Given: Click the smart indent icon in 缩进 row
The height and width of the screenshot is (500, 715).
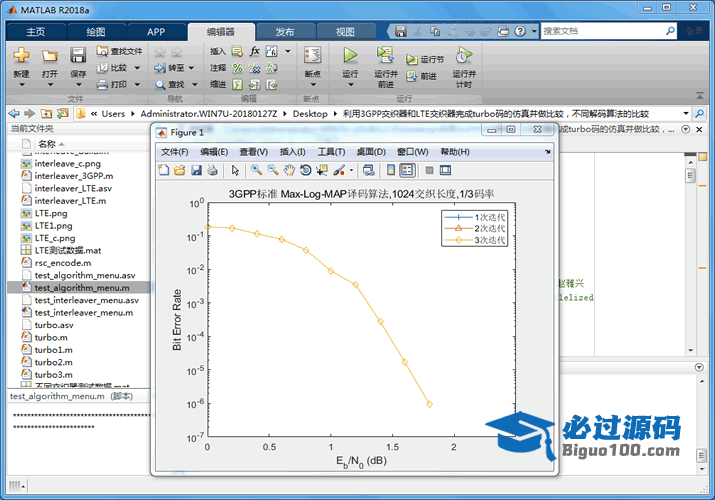Looking at the screenshot, I should [237, 85].
